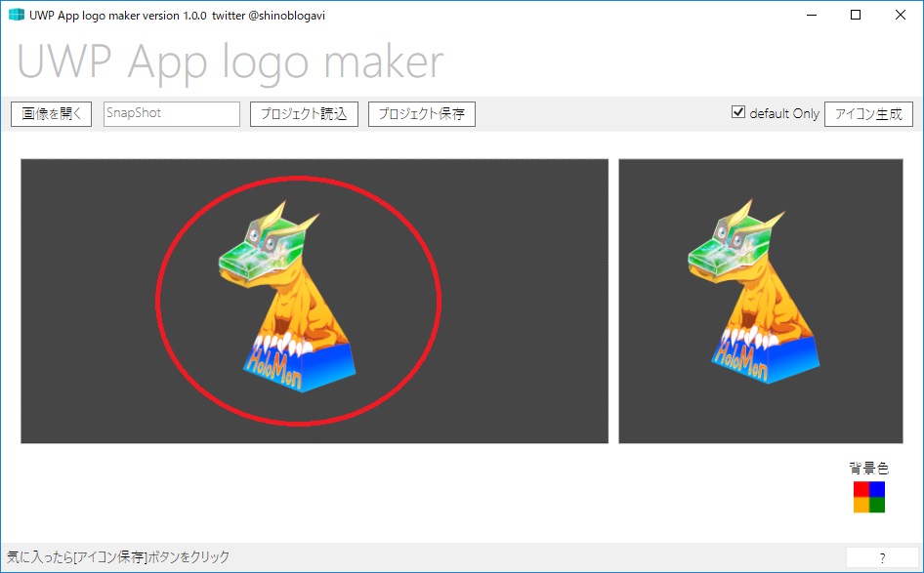Image resolution: width=924 pixels, height=573 pixels.
Task: Minimize the application window
Action: [813, 15]
